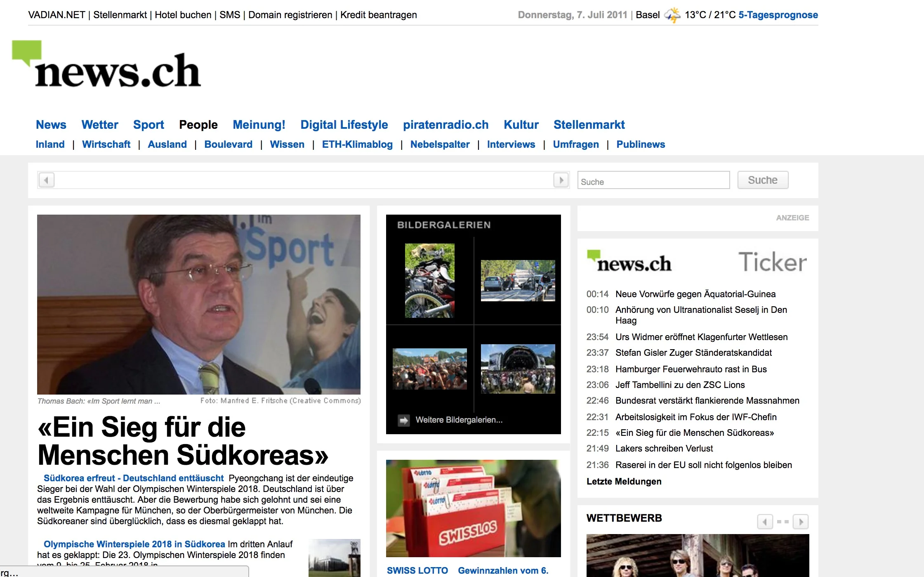Select ETH-Klimablog subsection
924x577 pixels.
[x=357, y=144]
